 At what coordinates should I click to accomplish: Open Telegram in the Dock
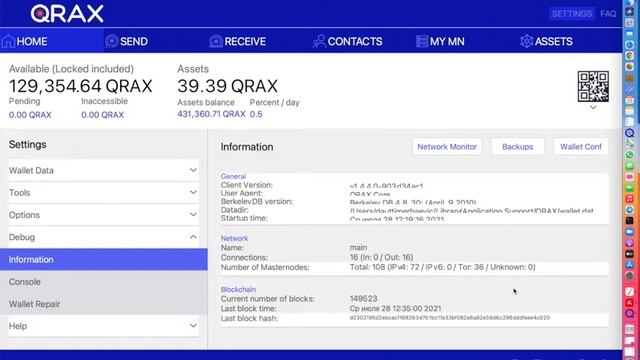(629, 210)
